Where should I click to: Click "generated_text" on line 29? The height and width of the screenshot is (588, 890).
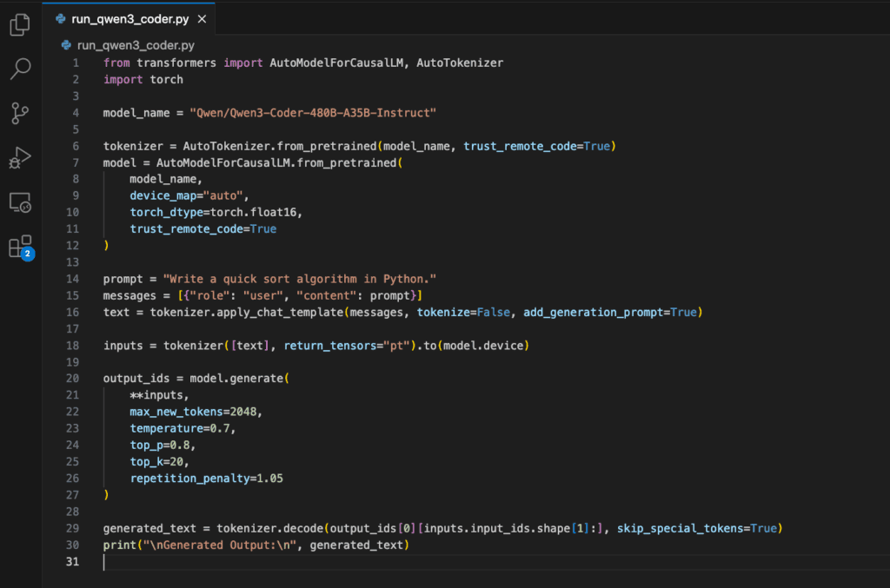[x=149, y=528]
